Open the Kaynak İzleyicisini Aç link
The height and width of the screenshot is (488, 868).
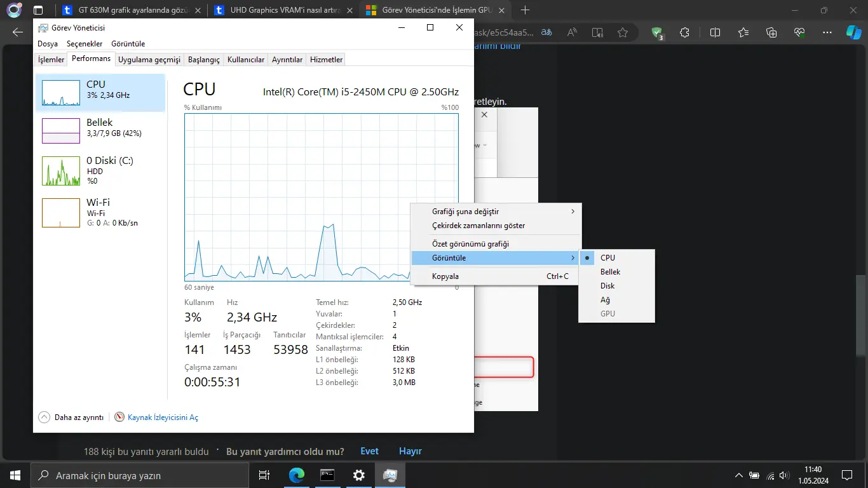[x=163, y=417]
